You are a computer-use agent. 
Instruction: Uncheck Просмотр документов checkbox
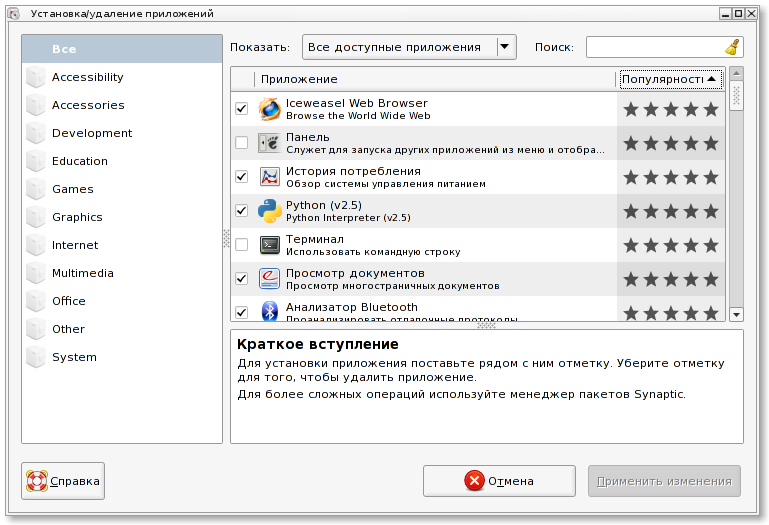[x=241, y=279]
